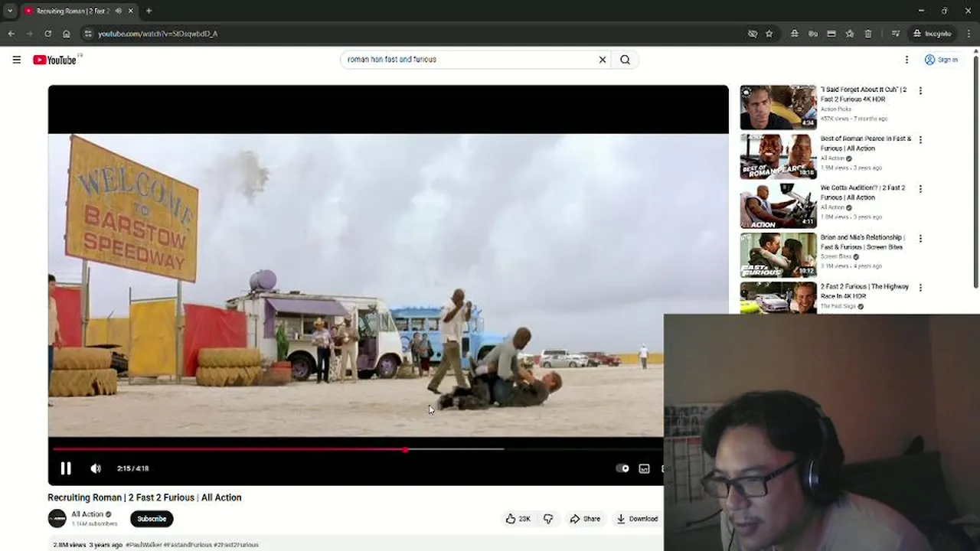This screenshot has width=980, height=551.
Task: Click the red playhead scrubber dot
Action: 405,449
